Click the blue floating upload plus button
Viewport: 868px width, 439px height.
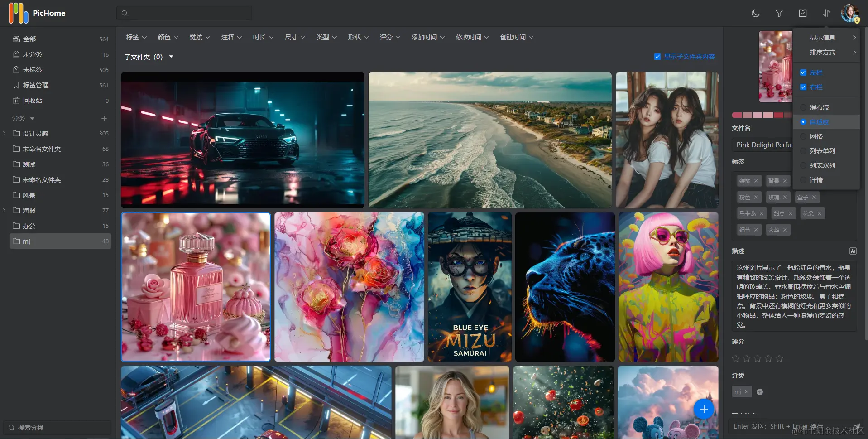pyautogui.click(x=704, y=410)
